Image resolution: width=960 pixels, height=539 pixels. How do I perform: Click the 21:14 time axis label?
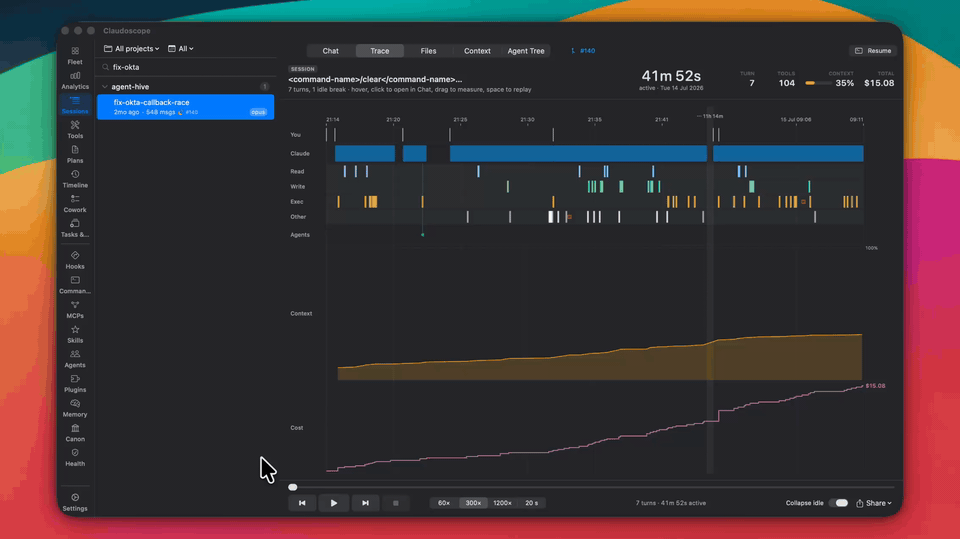pyautogui.click(x=332, y=119)
